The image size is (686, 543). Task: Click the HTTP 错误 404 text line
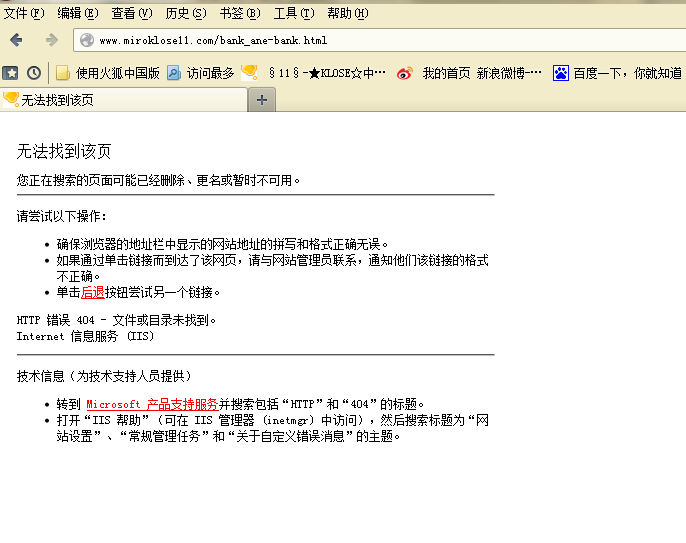(x=116, y=320)
